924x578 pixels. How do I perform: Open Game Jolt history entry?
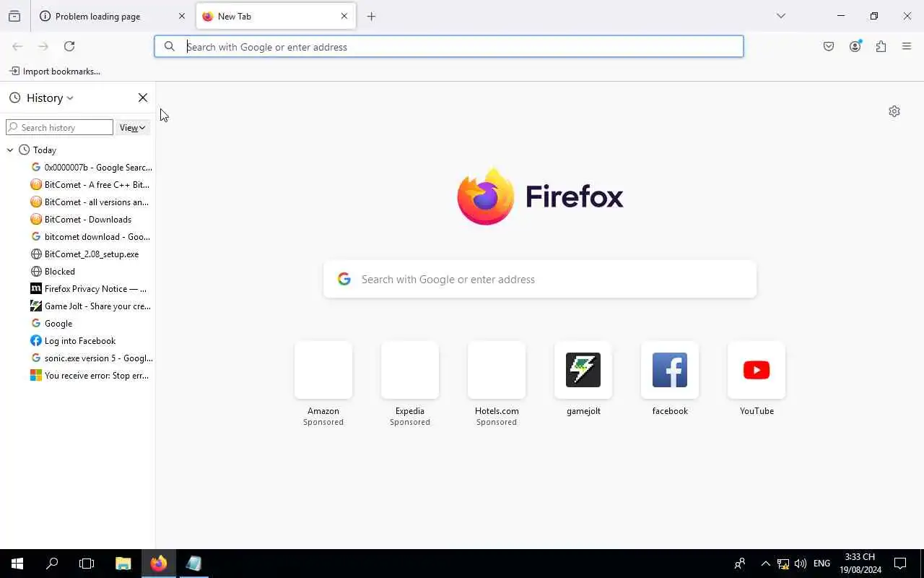[x=90, y=306]
